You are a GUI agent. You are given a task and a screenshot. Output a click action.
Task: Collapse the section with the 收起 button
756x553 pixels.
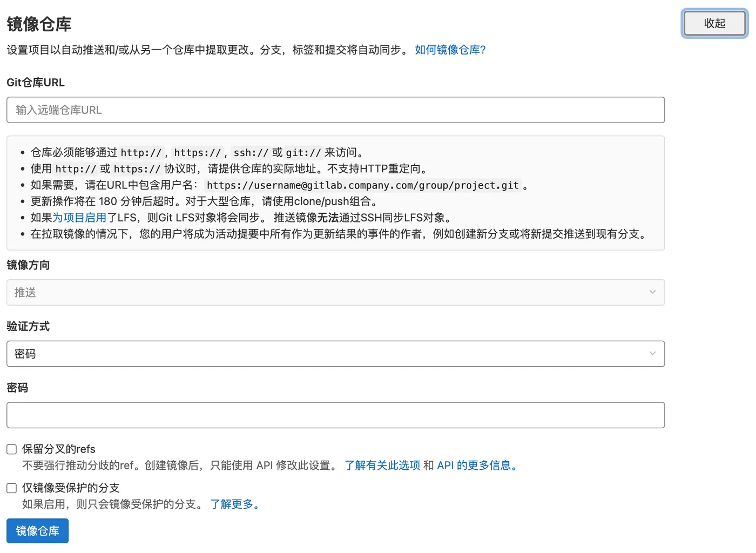pyautogui.click(x=714, y=23)
